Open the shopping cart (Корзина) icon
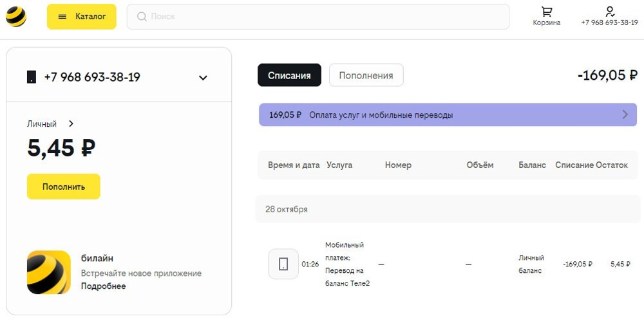Viewport: 644px width, 323px height. point(547,12)
